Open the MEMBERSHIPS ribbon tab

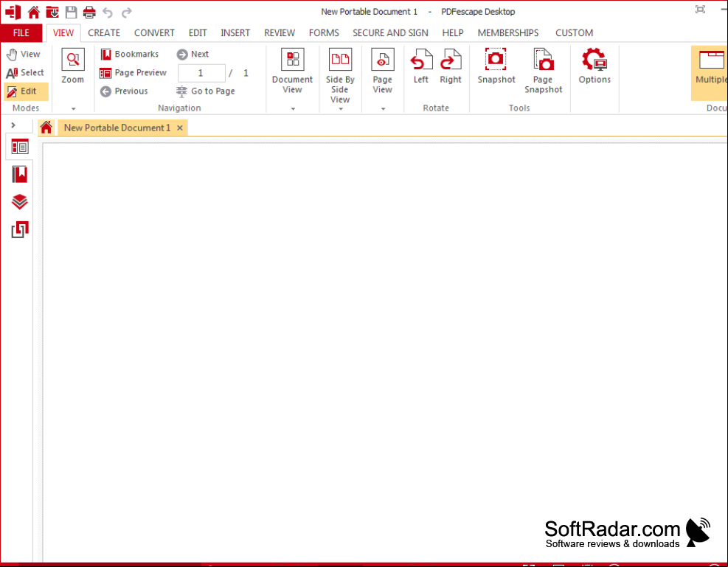[508, 33]
